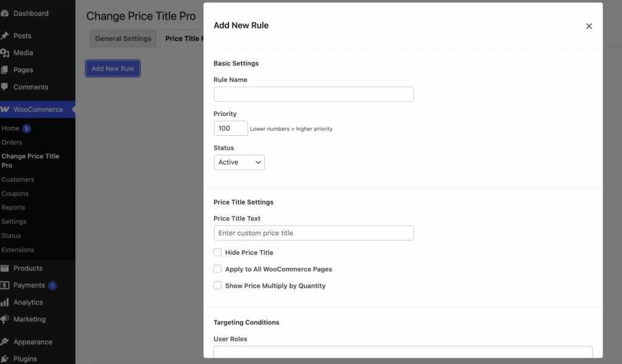
Task: Click the Products box icon
Action: point(5,268)
